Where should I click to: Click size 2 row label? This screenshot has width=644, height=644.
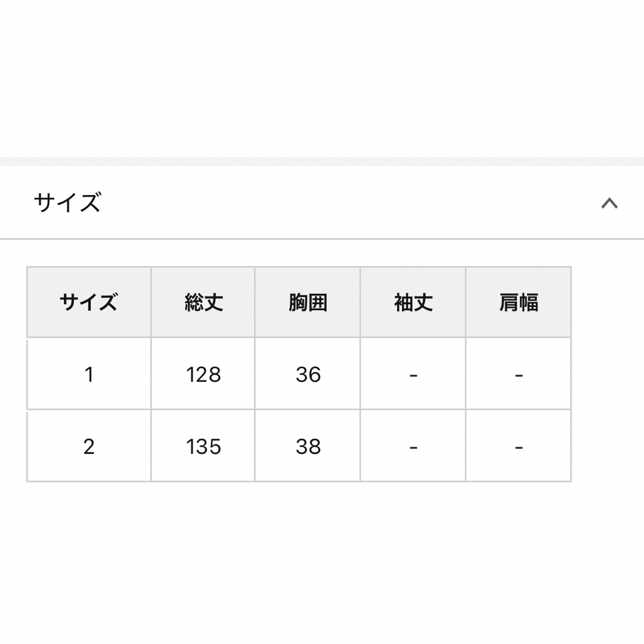tap(89, 446)
